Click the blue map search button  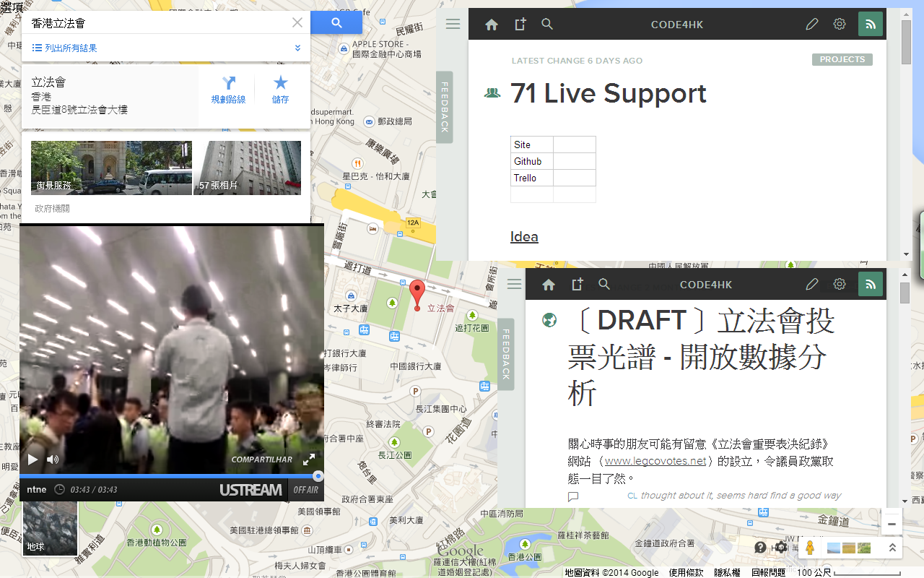pos(336,23)
